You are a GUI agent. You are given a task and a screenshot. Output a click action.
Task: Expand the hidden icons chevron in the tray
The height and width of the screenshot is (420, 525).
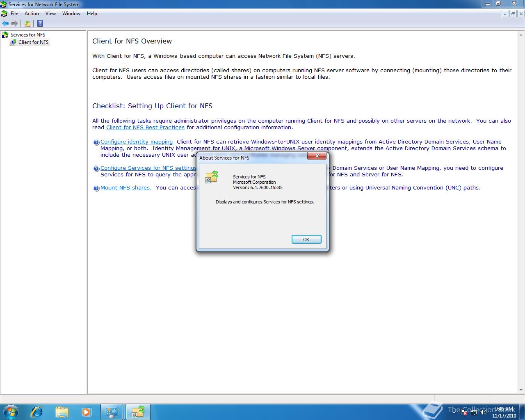click(x=453, y=412)
